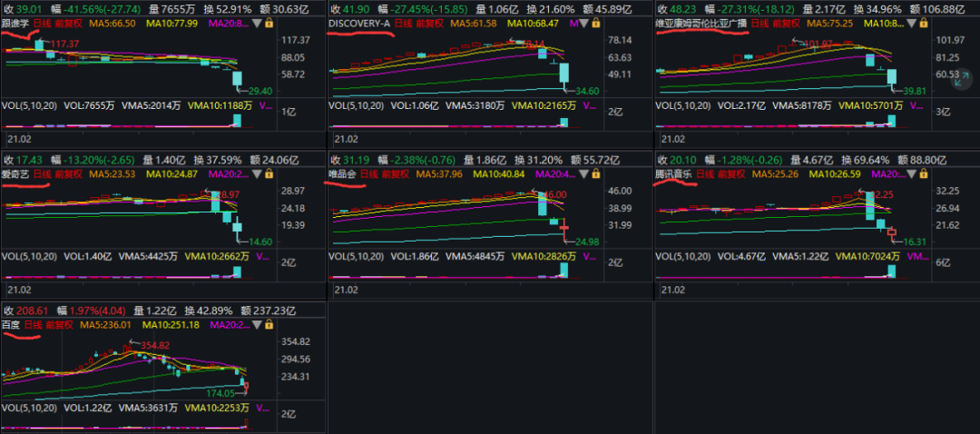Toggle 前复权 adjustment in 唯品会 chart

pyautogui.click(x=394, y=173)
